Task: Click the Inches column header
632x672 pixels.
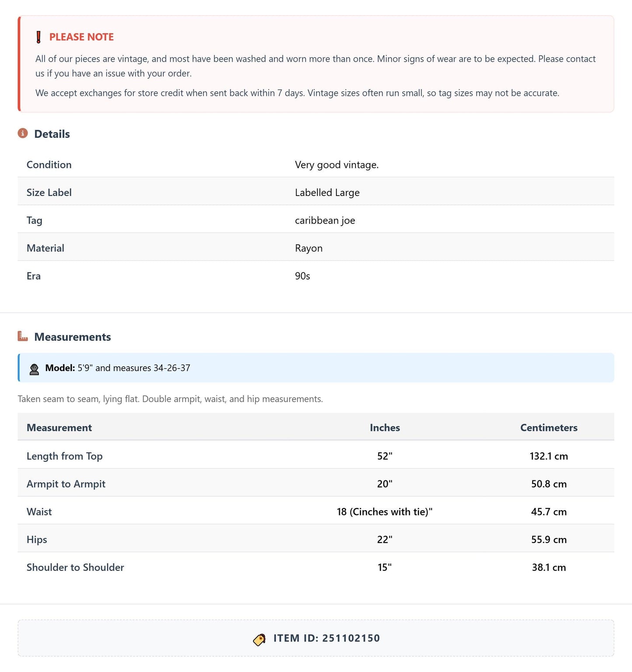Action: [385, 427]
